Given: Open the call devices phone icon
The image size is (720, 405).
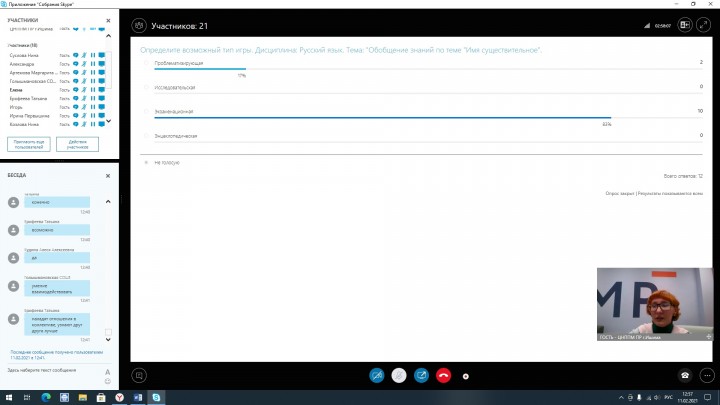Looking at the screenshot, I should pyautogui.click(x=685, y=376).
